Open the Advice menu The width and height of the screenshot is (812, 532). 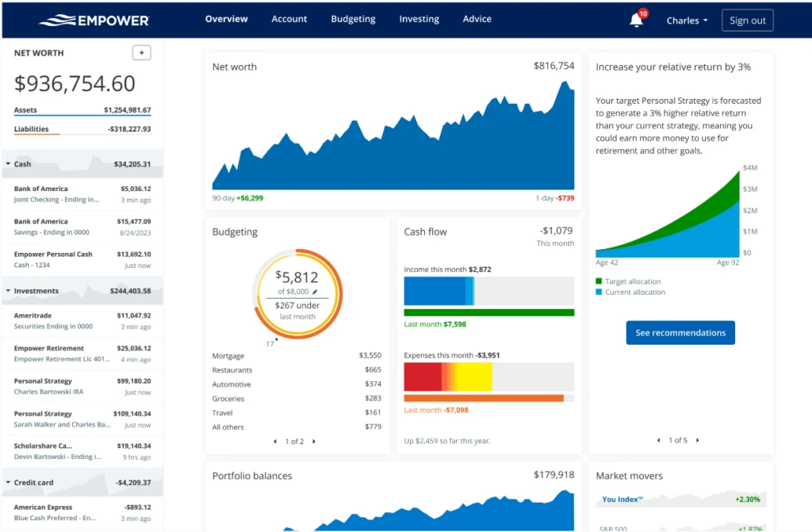477,19
